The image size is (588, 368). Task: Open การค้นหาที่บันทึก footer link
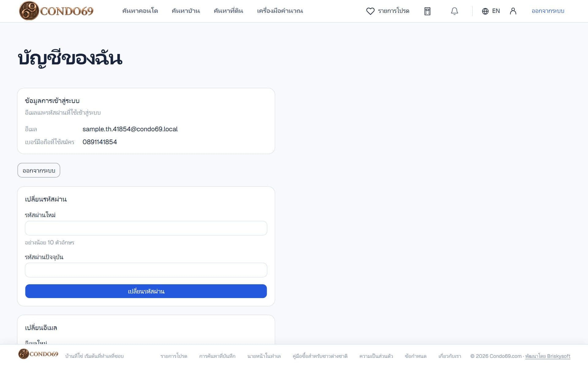217,356
